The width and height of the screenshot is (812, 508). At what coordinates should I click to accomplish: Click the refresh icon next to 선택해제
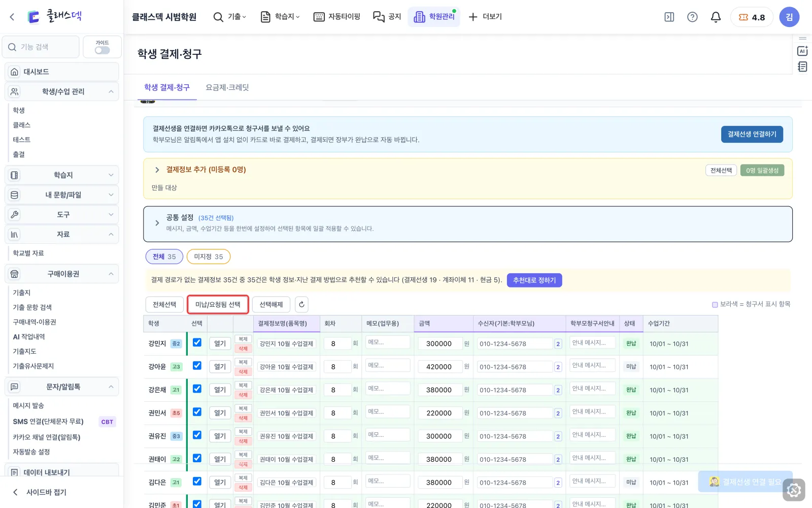[x=301, y=304]
